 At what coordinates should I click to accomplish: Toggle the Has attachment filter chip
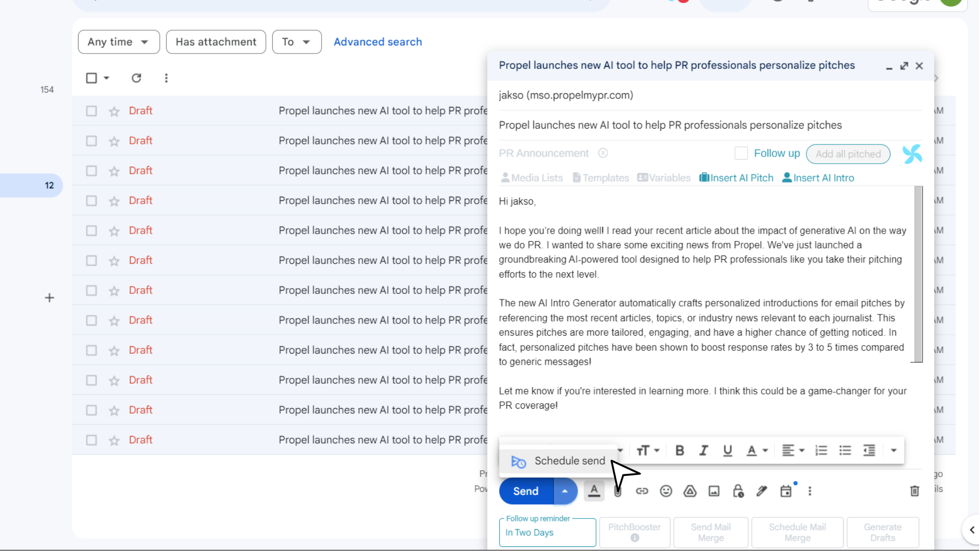(x=216, y=42)
